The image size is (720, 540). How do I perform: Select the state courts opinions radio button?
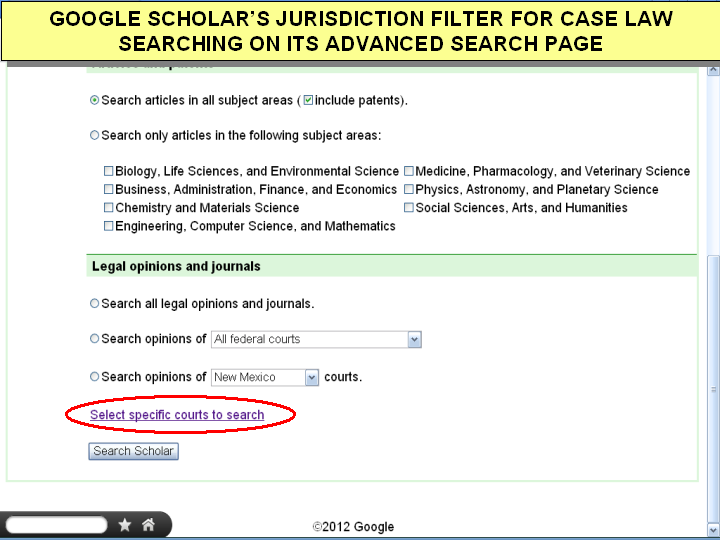pyautogui.click(x=94, y=377)
